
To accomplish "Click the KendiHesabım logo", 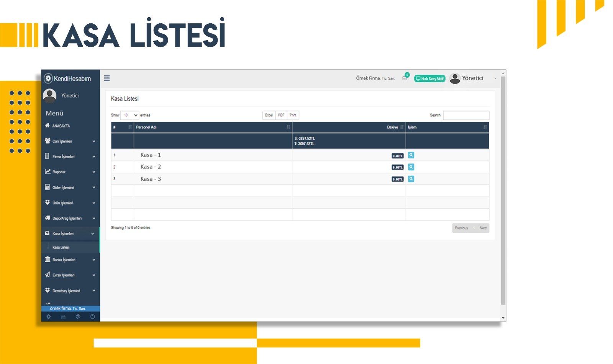I will (x=68, y=78).
